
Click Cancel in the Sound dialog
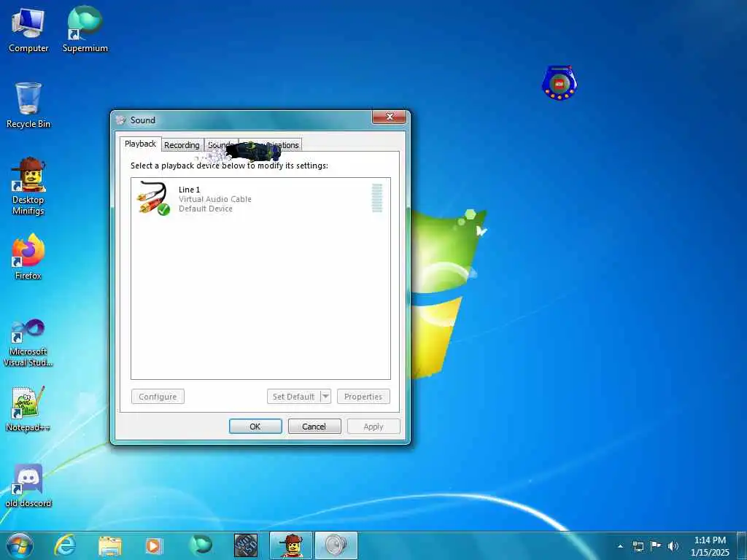click(314, 426)
